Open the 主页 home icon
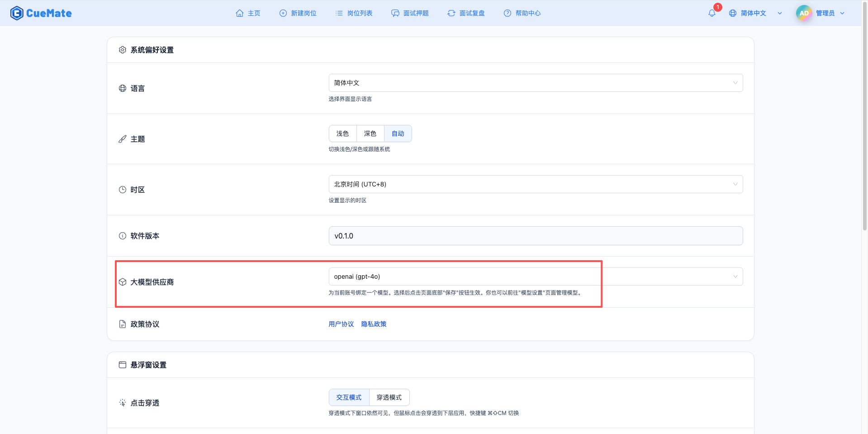The width and height of the screenshot is (868, 434). click(x=240, y=13)
